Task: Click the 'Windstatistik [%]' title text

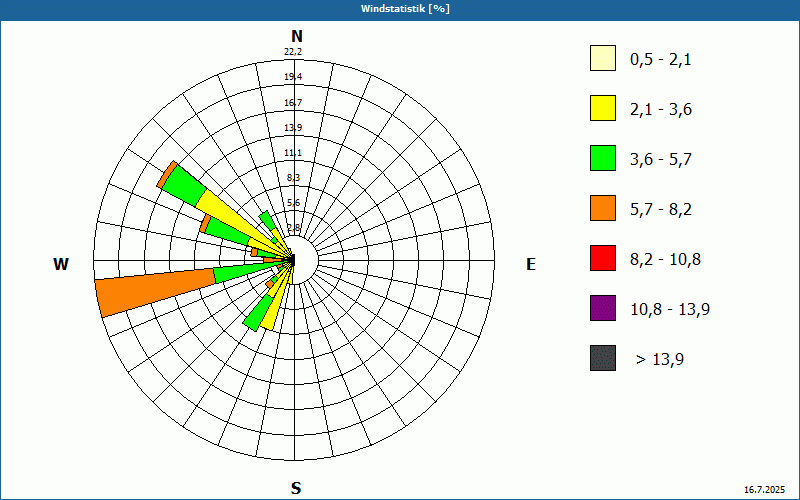Action: (405, 9)
